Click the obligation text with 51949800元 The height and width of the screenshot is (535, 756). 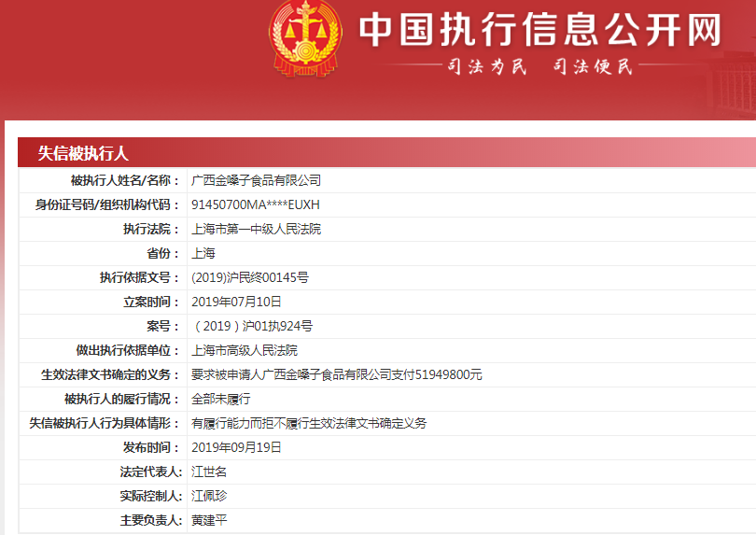(336, 374)
